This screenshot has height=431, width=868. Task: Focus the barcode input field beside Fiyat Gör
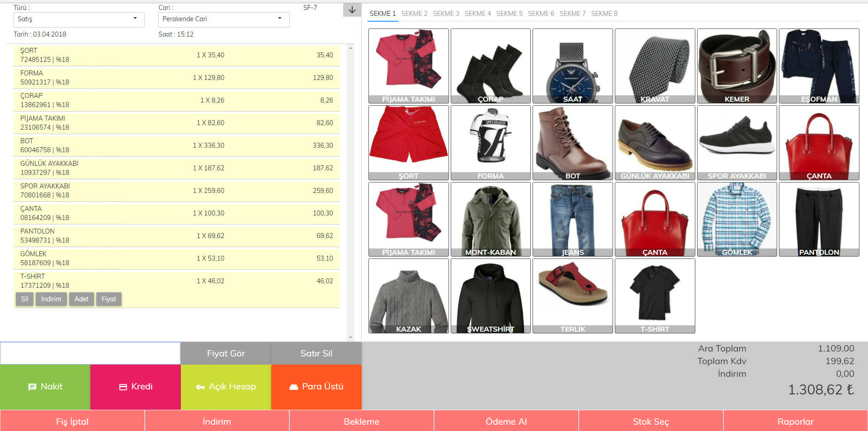point(90,353)
